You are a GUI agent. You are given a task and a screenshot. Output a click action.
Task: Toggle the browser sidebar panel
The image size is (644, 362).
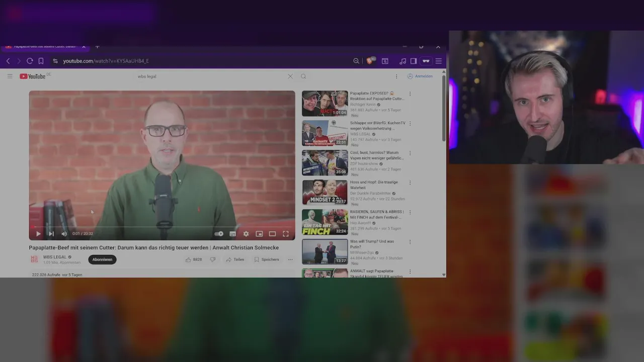(x=414, y=61)
